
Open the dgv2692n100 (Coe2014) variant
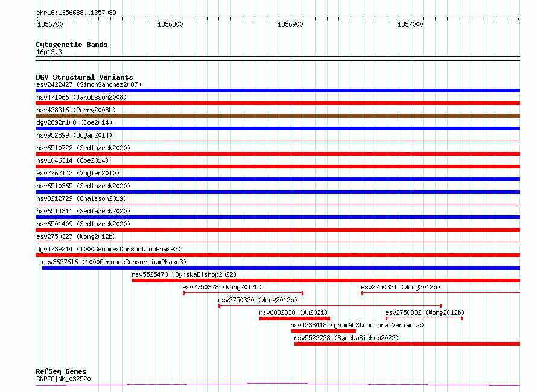click(x=72, y=122)
